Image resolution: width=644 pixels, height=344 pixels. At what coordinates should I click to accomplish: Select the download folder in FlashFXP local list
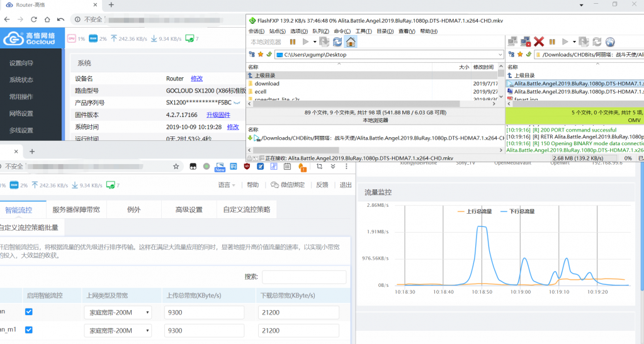pyautogui.click(x=266, y=84)
